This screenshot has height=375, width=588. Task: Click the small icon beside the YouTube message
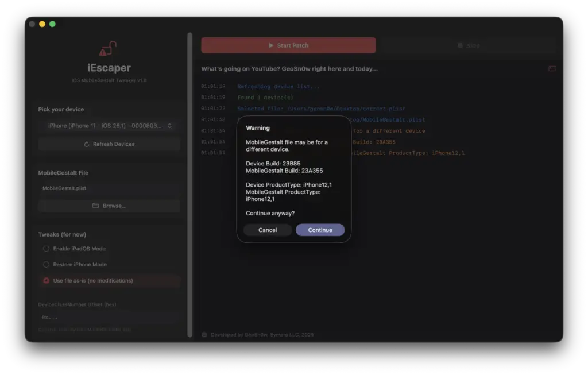tap(552, 68)
